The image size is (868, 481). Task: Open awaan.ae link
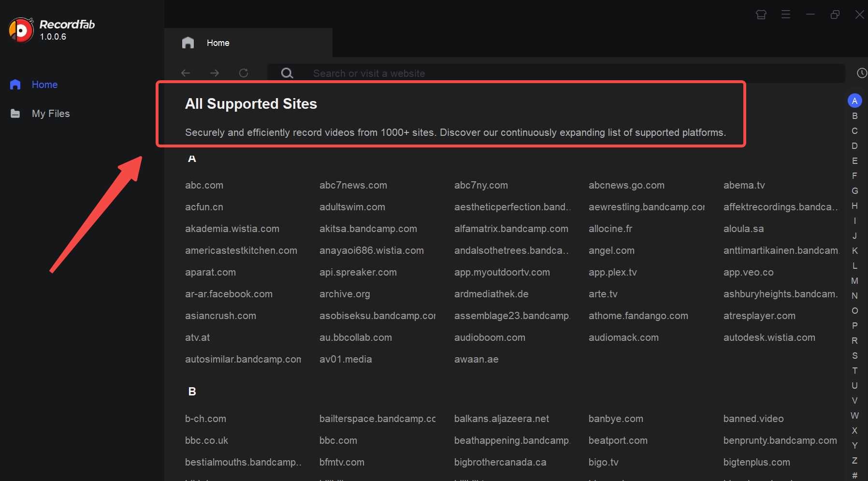pos(477,359)
